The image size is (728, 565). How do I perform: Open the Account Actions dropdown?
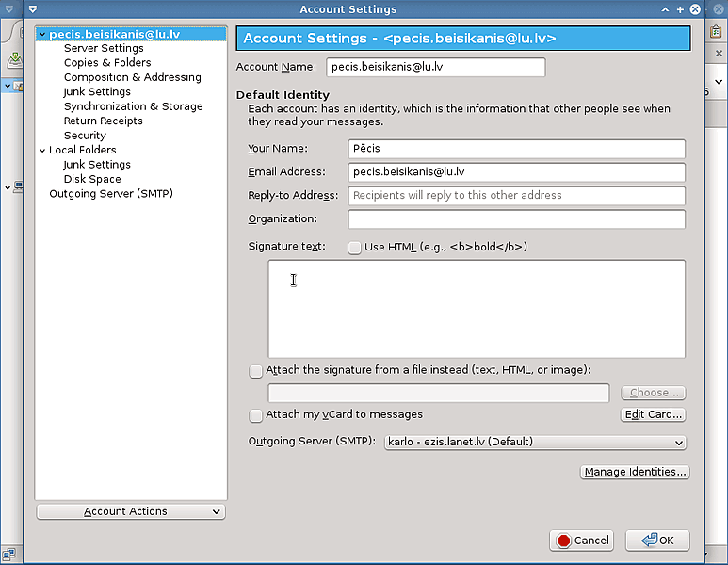tap(131, 511)
